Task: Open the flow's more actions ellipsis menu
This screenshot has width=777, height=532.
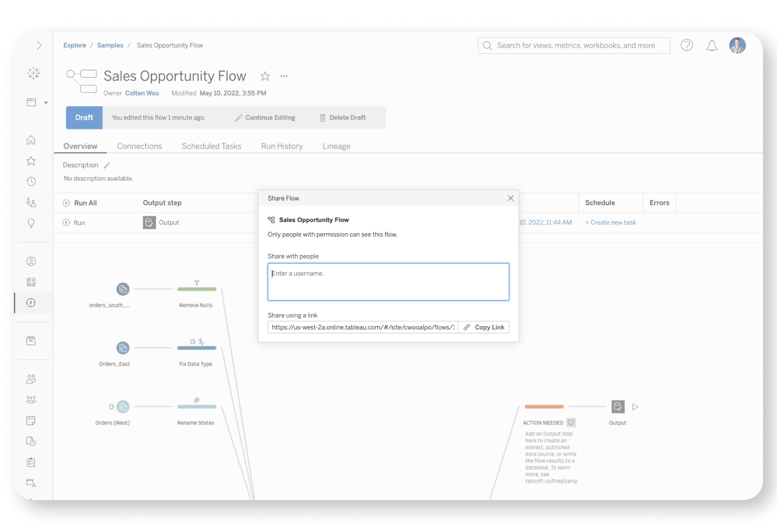Action: click(x=284, y=76)
